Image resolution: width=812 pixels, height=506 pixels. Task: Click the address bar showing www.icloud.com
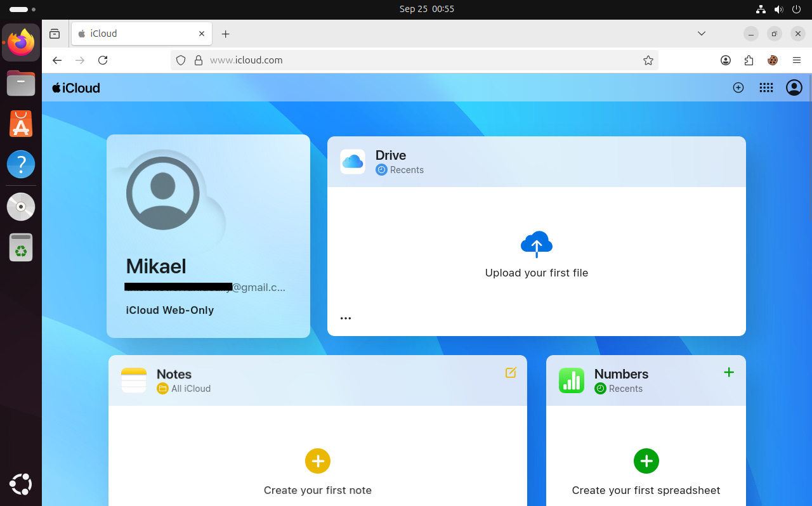coord(414,60)
